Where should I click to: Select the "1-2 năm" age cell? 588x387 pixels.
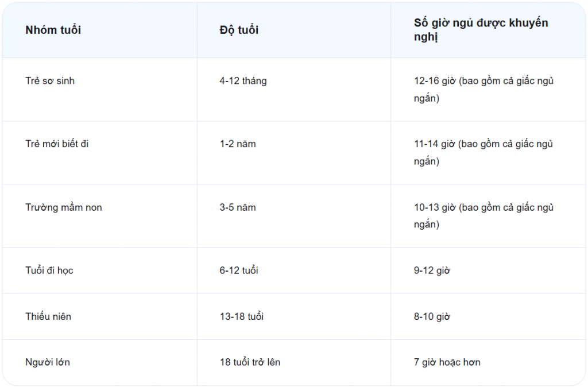point(238,144)
